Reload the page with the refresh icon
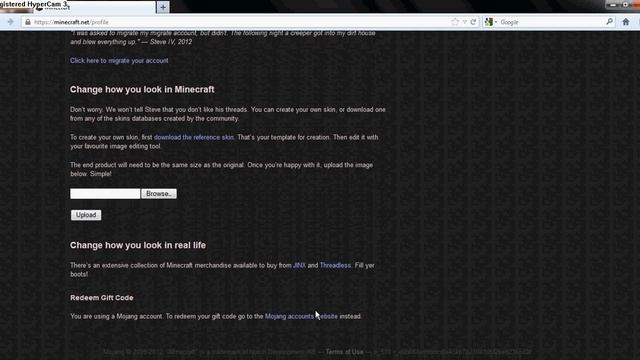The image size is (640, 360). point(473,22)
